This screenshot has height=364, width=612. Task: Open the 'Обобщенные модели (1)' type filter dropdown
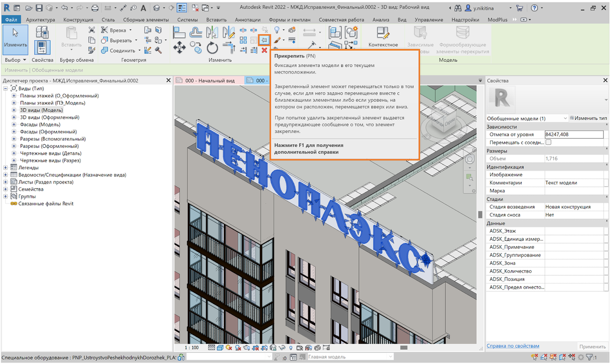[x=527, y=118]
